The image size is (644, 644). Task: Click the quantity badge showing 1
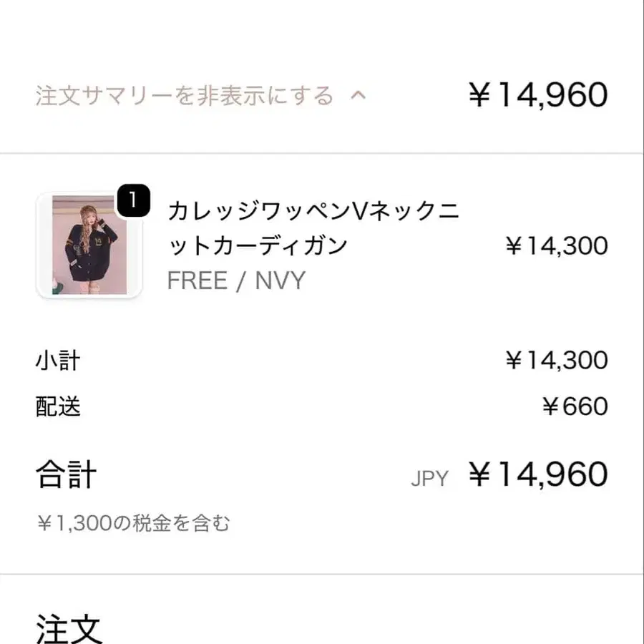(132, 200)
